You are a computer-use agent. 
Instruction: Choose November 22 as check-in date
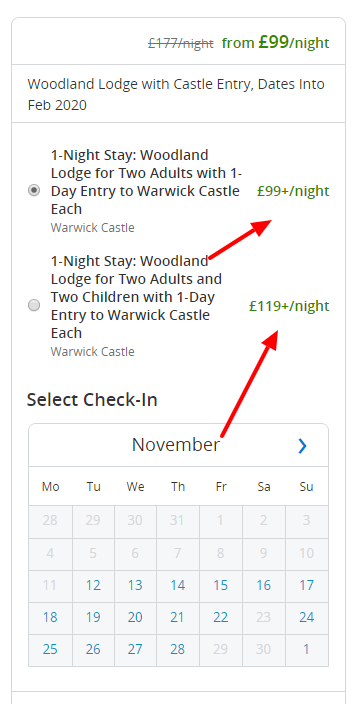pyautogui.click(x=221, y=617)
